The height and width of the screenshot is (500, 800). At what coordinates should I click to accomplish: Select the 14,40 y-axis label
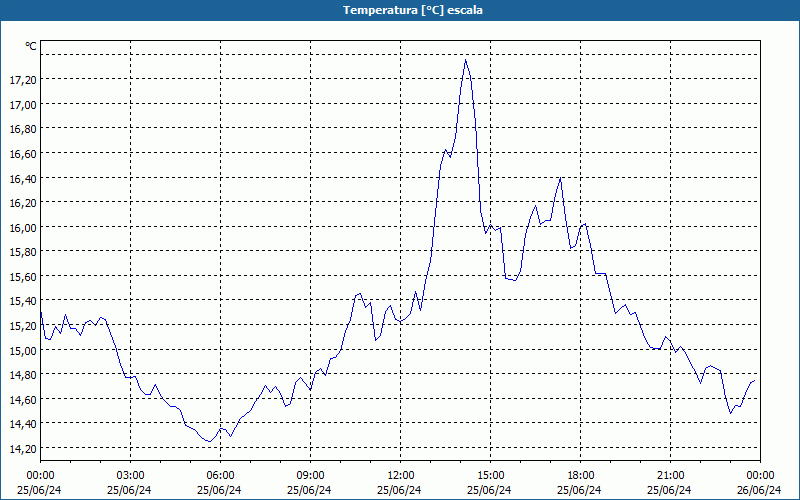[x=23, y=423]
